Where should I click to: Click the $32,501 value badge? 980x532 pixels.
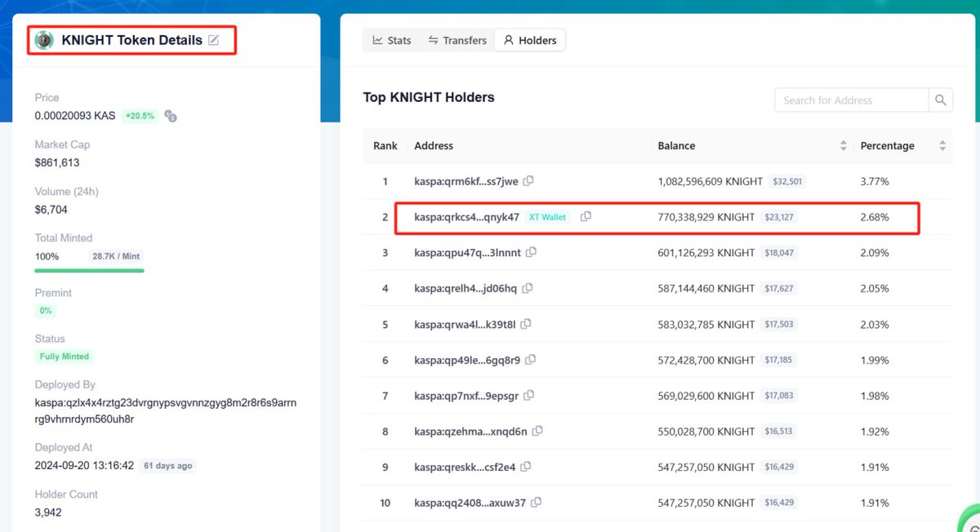pyautogui.click(x=787, y=181)
